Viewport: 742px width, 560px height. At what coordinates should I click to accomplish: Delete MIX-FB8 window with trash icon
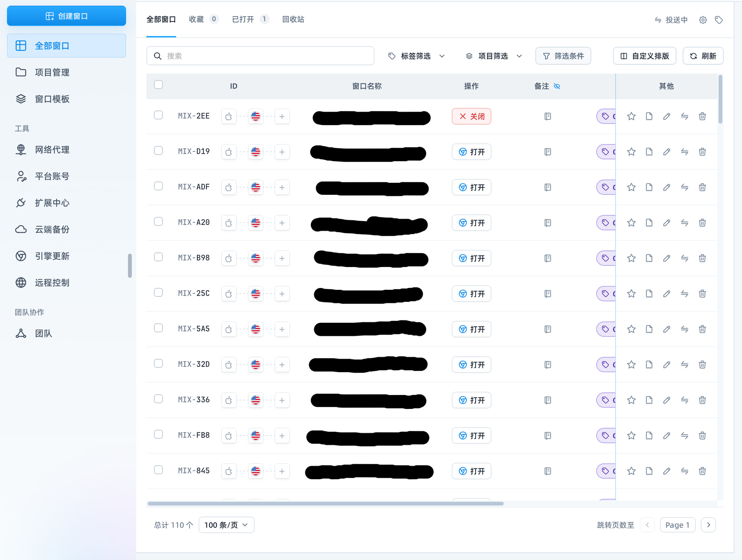(702, 436)
